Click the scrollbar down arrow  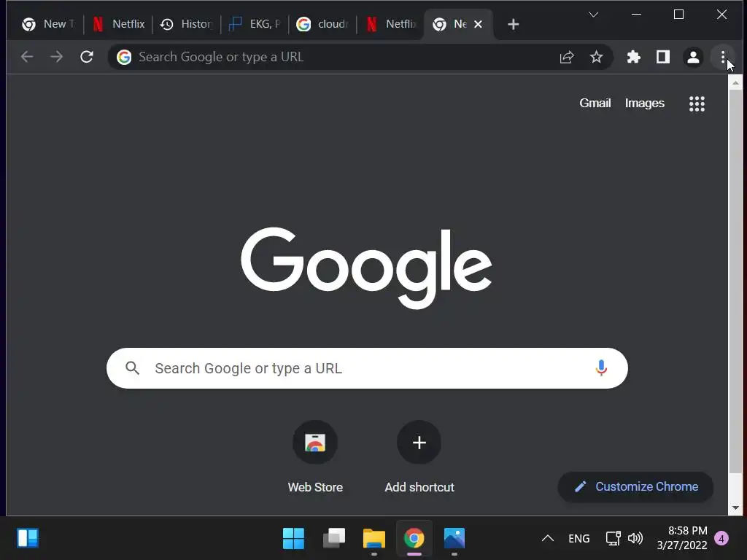tap(735, 507)
